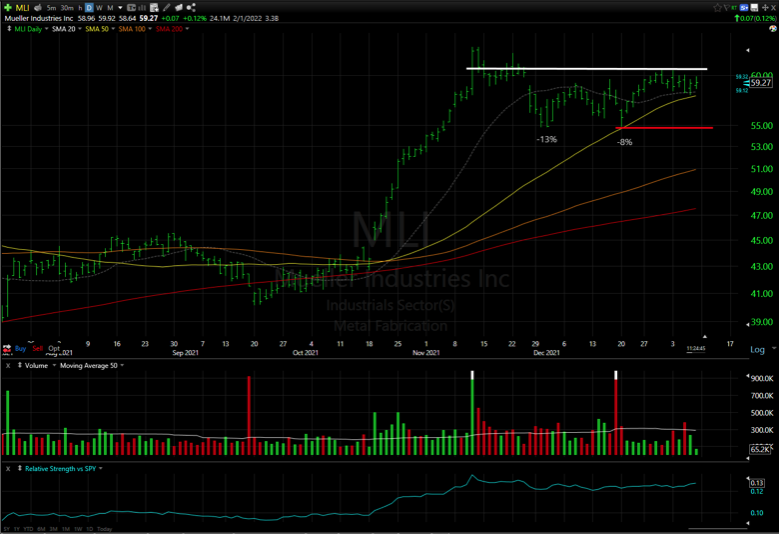Click the save layout disk icon
779x534 pixels.
(754, 7)
